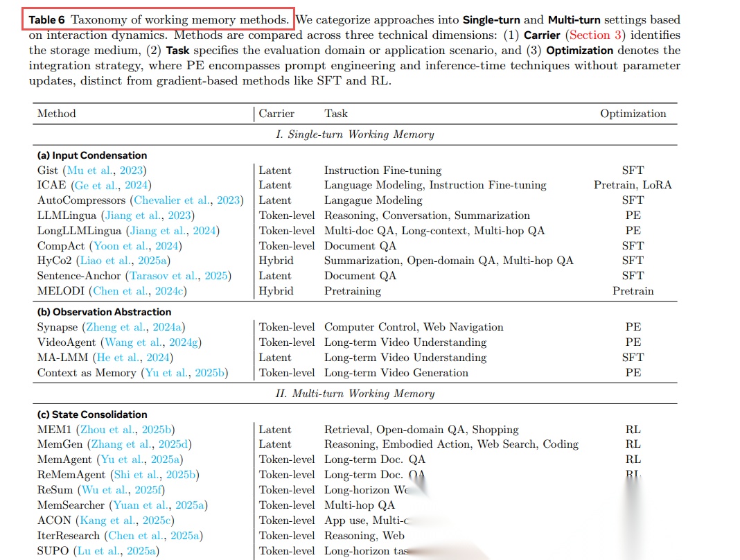
Task: Click 'Latent' carrier in the MA-LMM row
Action: pos(274,358)
